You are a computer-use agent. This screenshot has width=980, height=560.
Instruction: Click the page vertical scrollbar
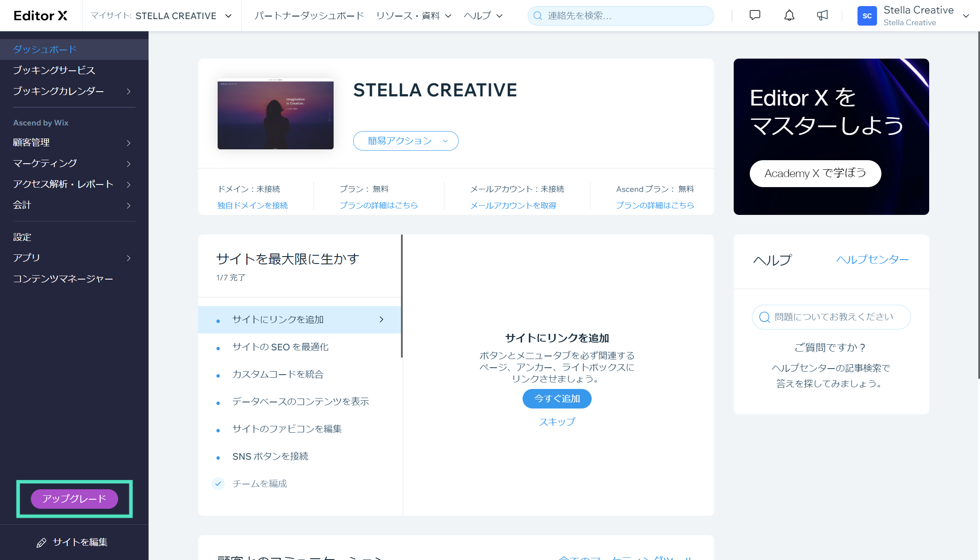978,205
